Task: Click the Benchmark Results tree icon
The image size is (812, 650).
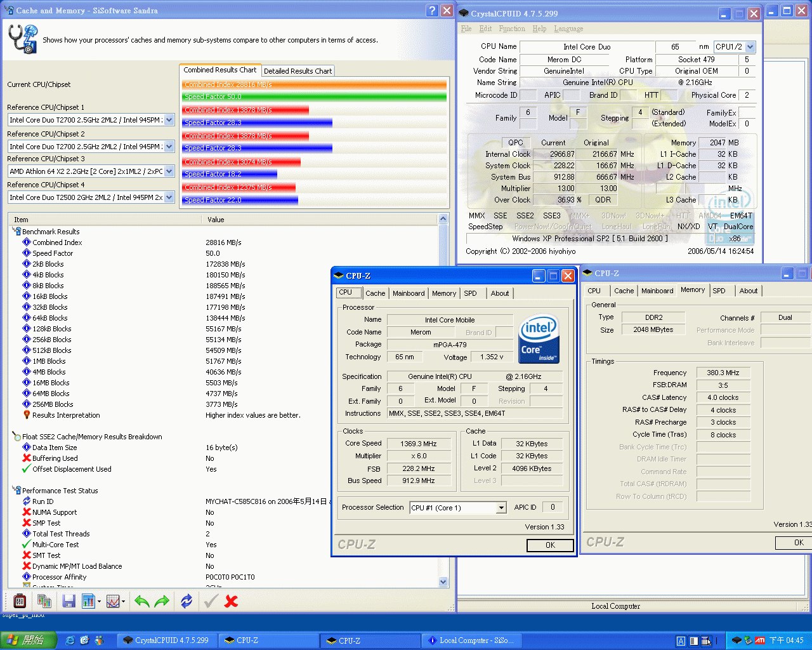Action: click(x=16, y=232)
